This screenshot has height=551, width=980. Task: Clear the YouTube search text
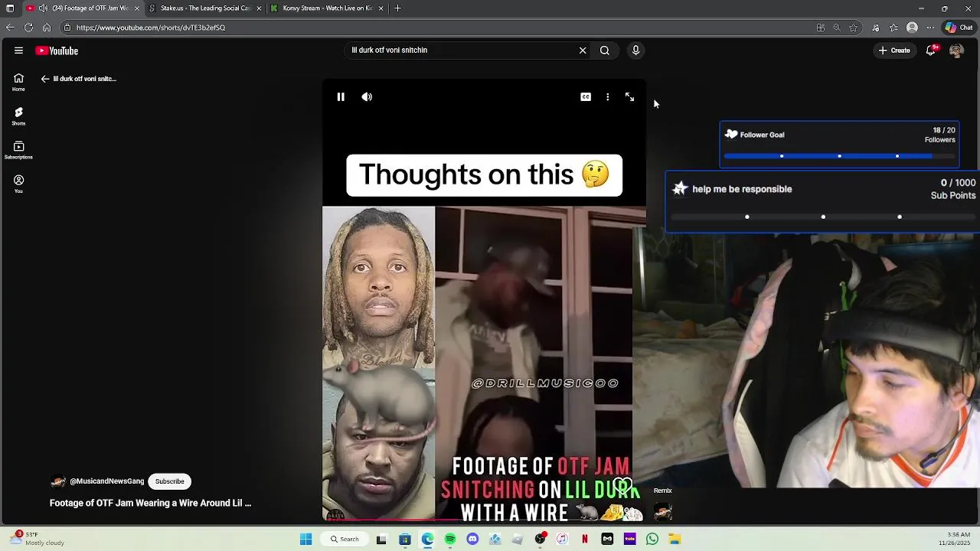tap(583, 51)
